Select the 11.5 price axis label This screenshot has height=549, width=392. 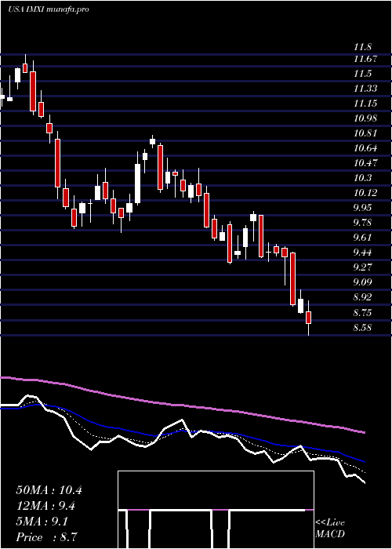pyautogui.click(x=362, y=74)
